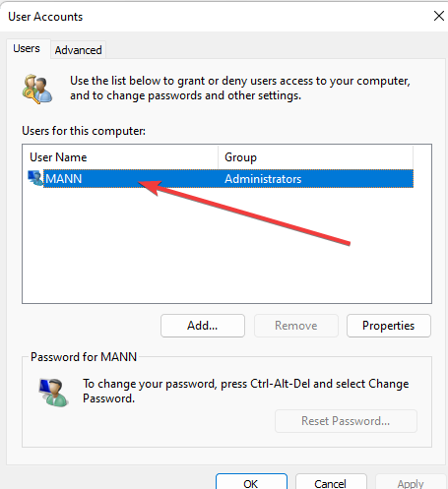Sort by the Group column header
Viewport: 448px width, 489px height.
(315, 157)
